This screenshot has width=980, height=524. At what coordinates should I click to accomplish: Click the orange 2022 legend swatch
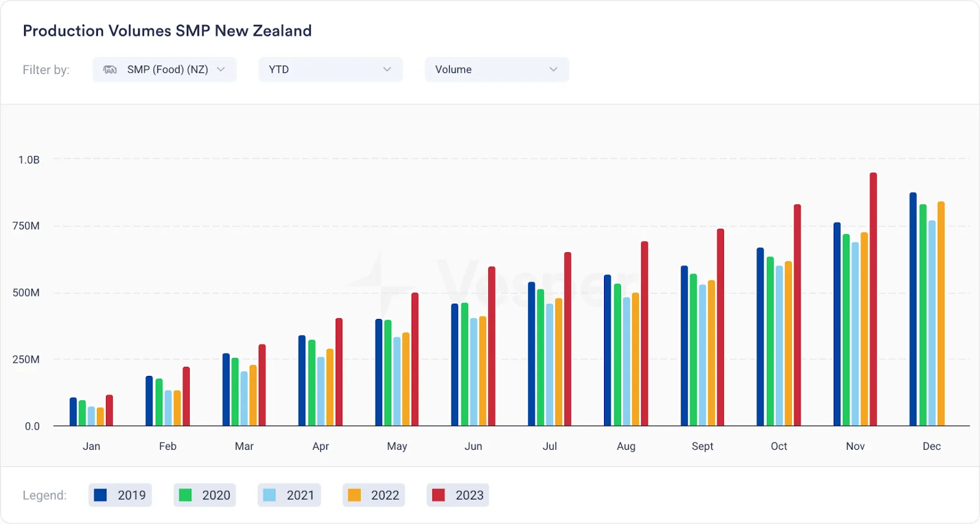(354, 495)
